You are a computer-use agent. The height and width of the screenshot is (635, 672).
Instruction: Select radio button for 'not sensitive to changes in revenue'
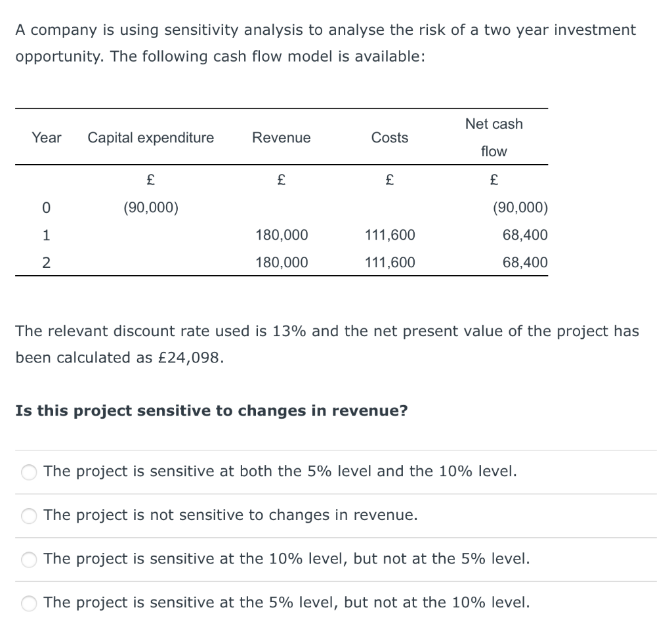(29, 516)
